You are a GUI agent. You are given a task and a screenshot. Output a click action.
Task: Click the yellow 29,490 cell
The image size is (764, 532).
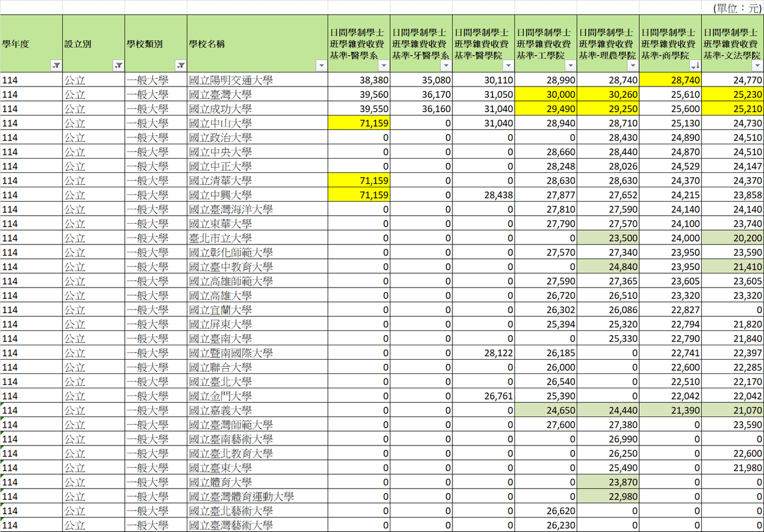tap(546, 109)
